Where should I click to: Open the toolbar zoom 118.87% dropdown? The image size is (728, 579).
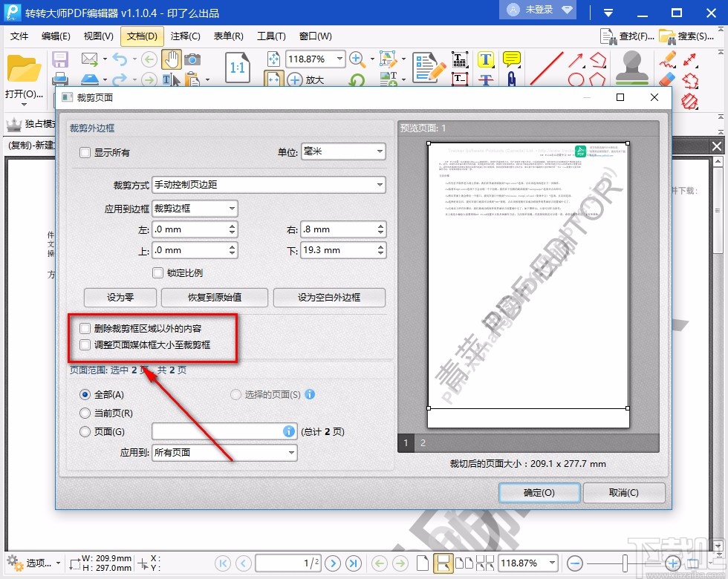[340, 59]
